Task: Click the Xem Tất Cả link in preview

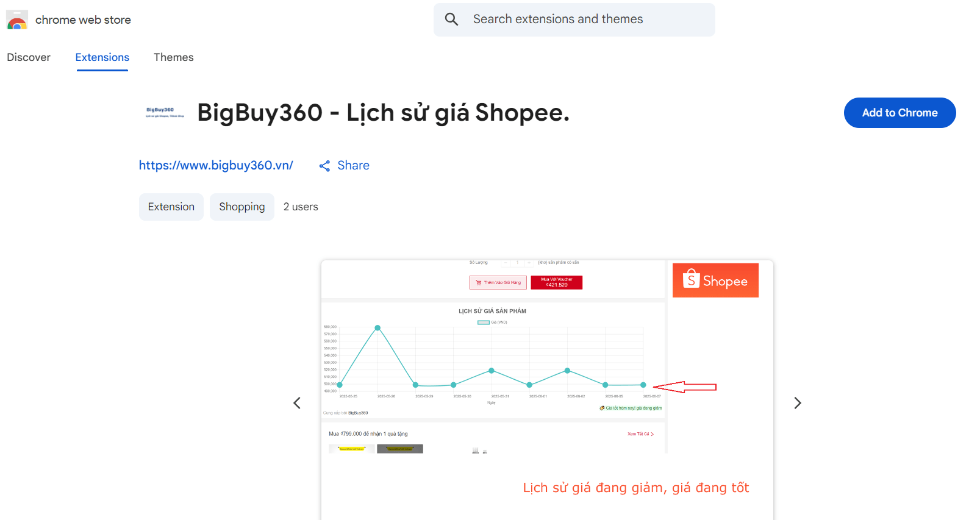Action: coord(640,434)
